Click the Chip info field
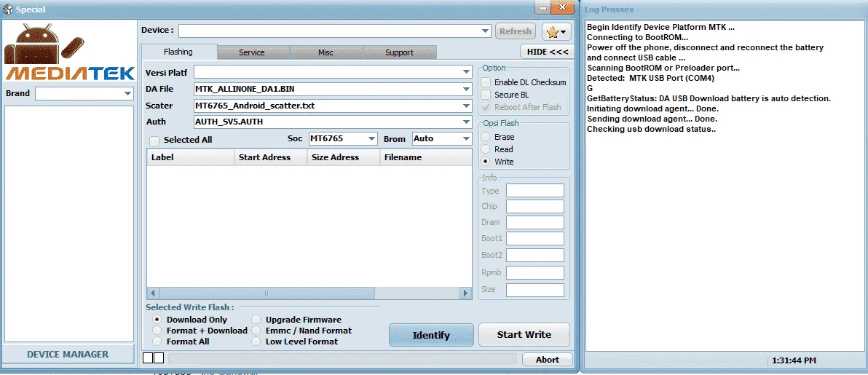 pos(534,207)
